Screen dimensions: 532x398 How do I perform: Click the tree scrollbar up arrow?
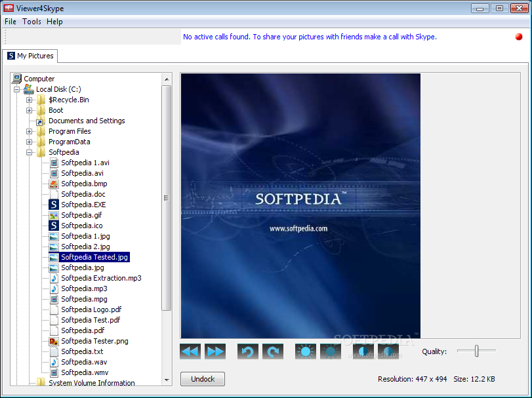[x=167, y=79]
